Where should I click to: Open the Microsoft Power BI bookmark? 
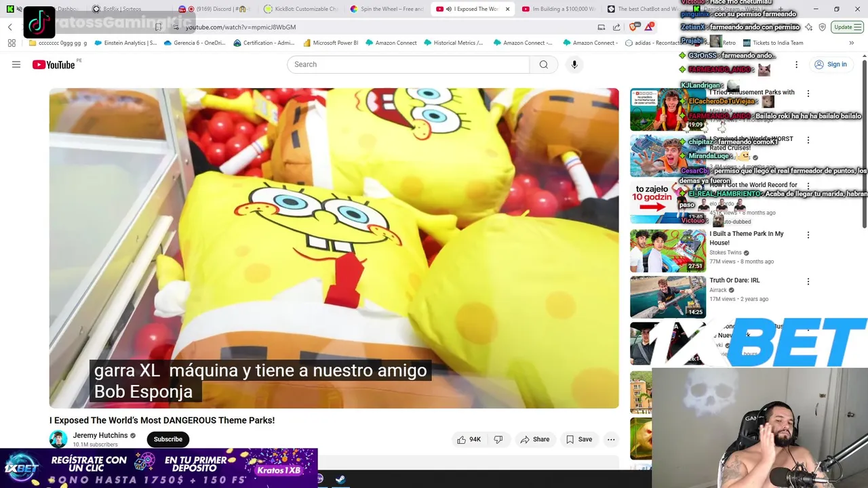330,43
